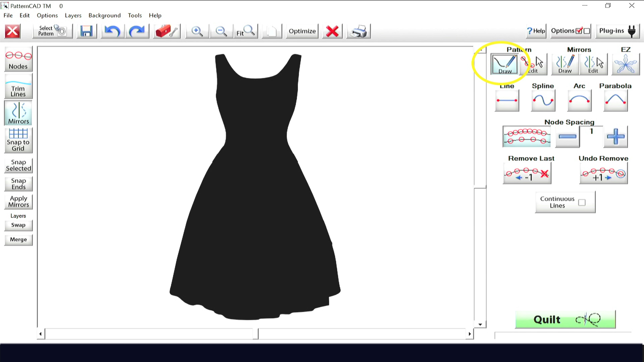Save pattern with the floppy disk icon
644x362 pixels.
click(x=86, y=31)
